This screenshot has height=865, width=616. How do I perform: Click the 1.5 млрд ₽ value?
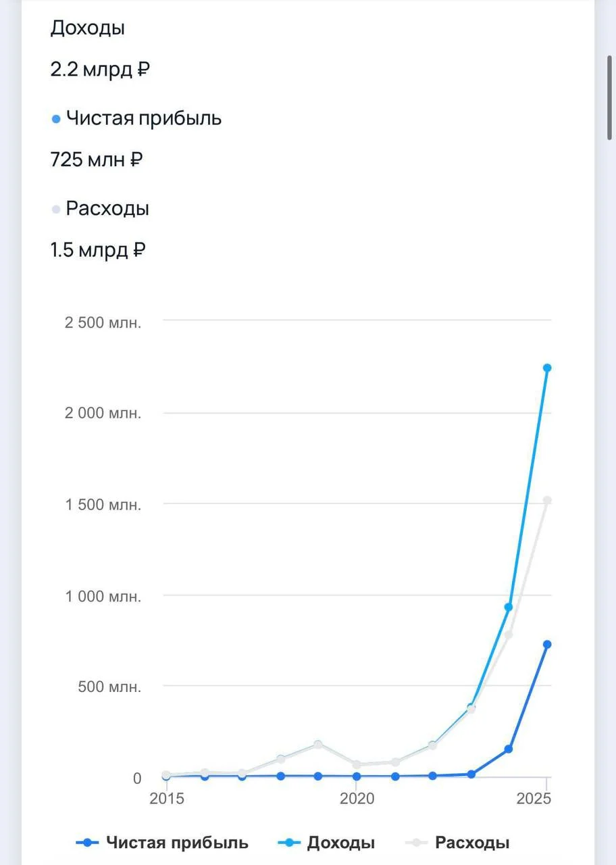[x=98, y=249]
